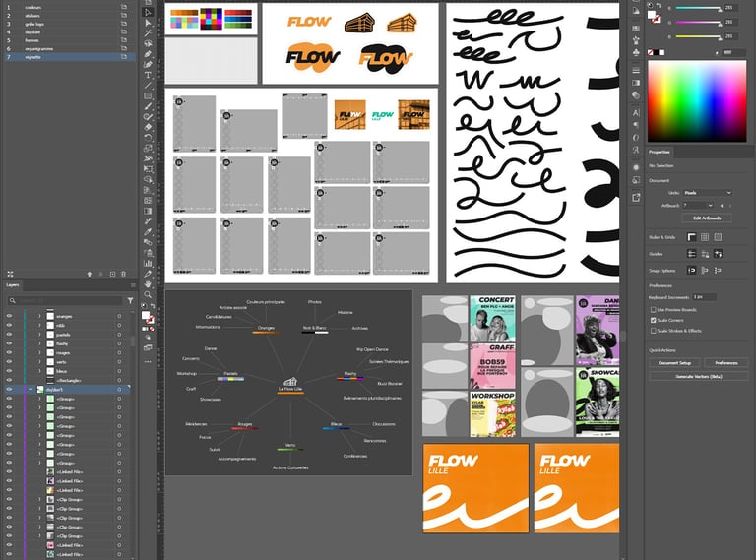The image size is (756, 560).
Task: Click the Edit Artboards button
Action: 707,218
